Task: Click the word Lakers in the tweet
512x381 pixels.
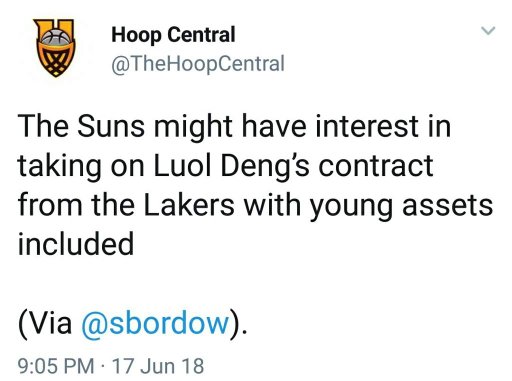Action: [189, 205]
